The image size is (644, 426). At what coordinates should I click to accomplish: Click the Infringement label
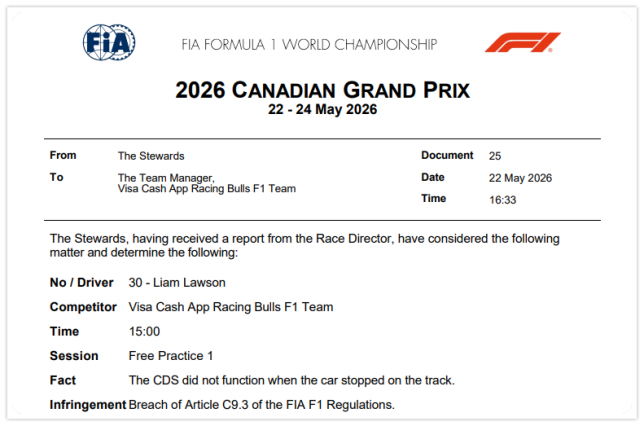87,405
